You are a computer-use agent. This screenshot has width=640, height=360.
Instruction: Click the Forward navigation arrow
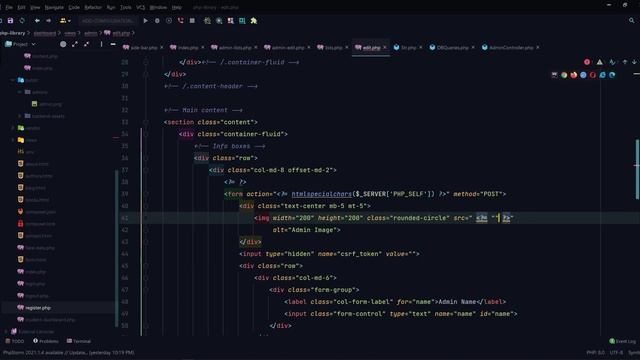click(x=49, y=21)
